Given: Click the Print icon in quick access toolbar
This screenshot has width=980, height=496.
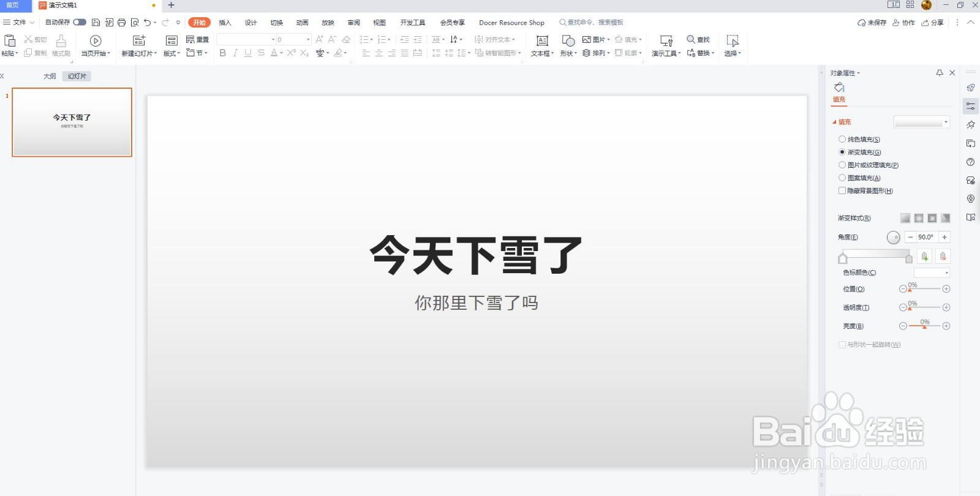Looking at the screenshot, I should (x=121, y=23).
